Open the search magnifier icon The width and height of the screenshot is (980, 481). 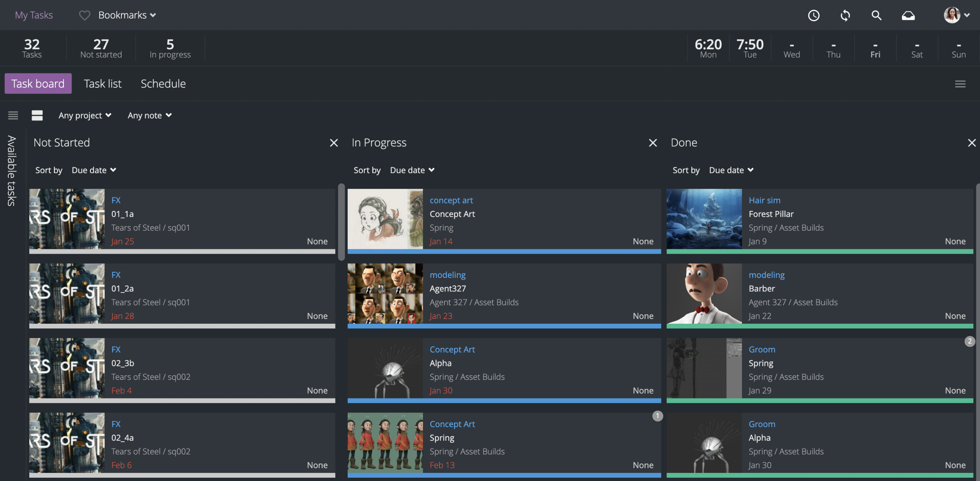pos(876,15)
